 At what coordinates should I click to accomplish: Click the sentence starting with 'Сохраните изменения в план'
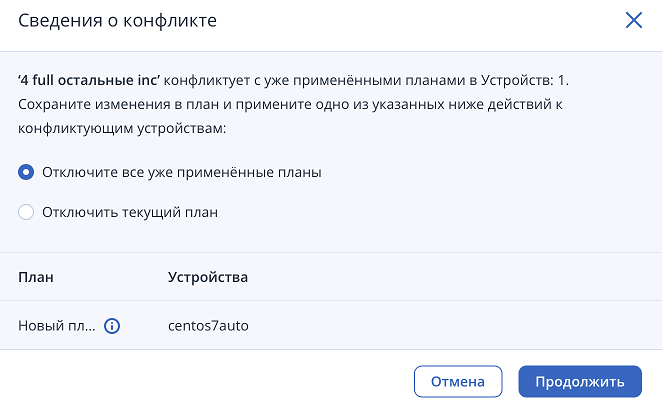[290, 104]
